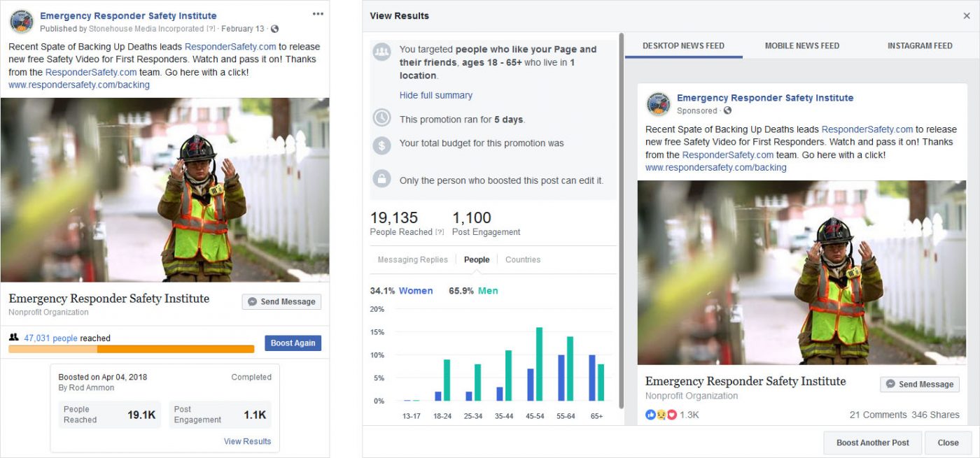Click the dollar budget icon
This screenshot has height=458, width=980.
pos(381,145)
